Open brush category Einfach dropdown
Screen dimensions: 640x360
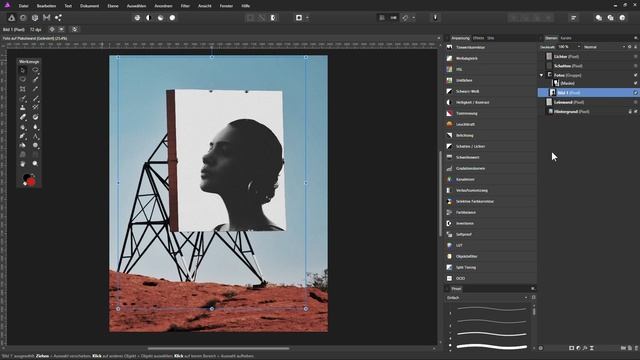pos(487,298)
